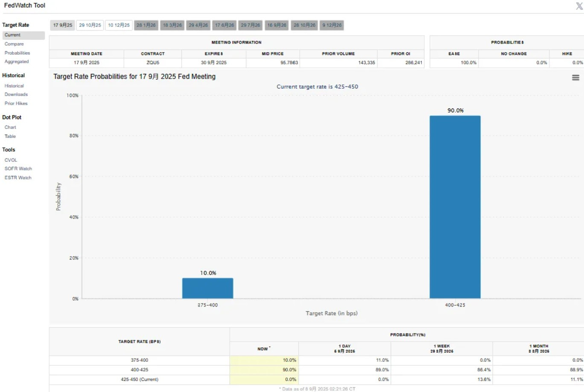Open the Prior Hikes link
The width and height of the screenshot is (584, 392).
[16, 103]
